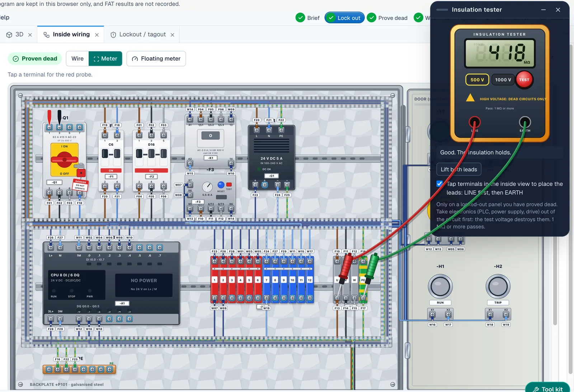
Task: Tap the X2 terminal under TRIP lamp
Action: tap(506, 315)
